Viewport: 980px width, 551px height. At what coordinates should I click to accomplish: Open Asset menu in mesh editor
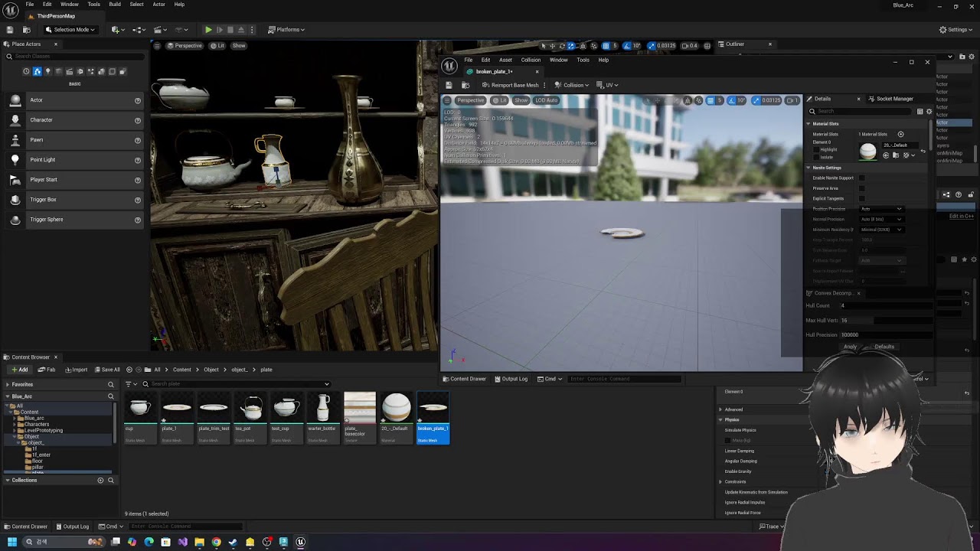[505, 60]
